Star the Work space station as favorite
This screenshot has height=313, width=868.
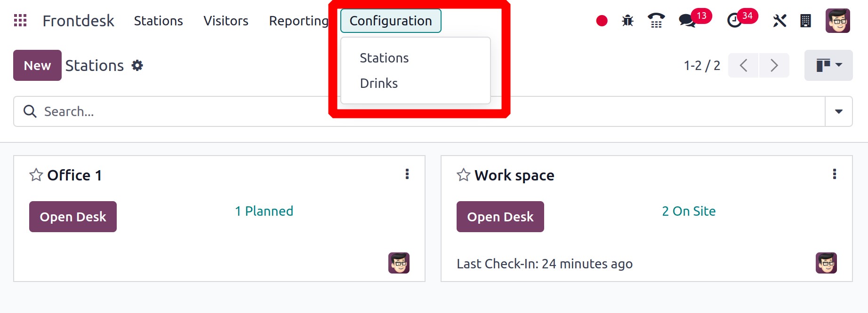pyautogui.click(x=464, y=175)
